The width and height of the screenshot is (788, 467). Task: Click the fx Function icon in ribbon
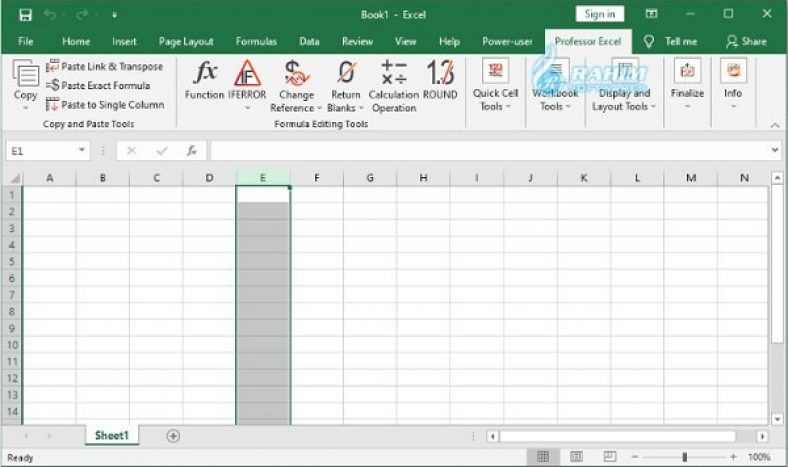click(205, 73)
